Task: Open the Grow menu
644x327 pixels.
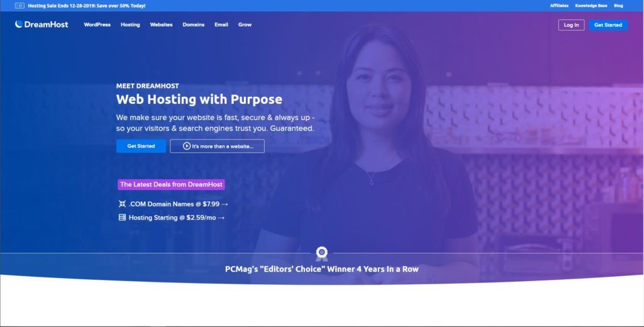Action: [x=245, y=25]
